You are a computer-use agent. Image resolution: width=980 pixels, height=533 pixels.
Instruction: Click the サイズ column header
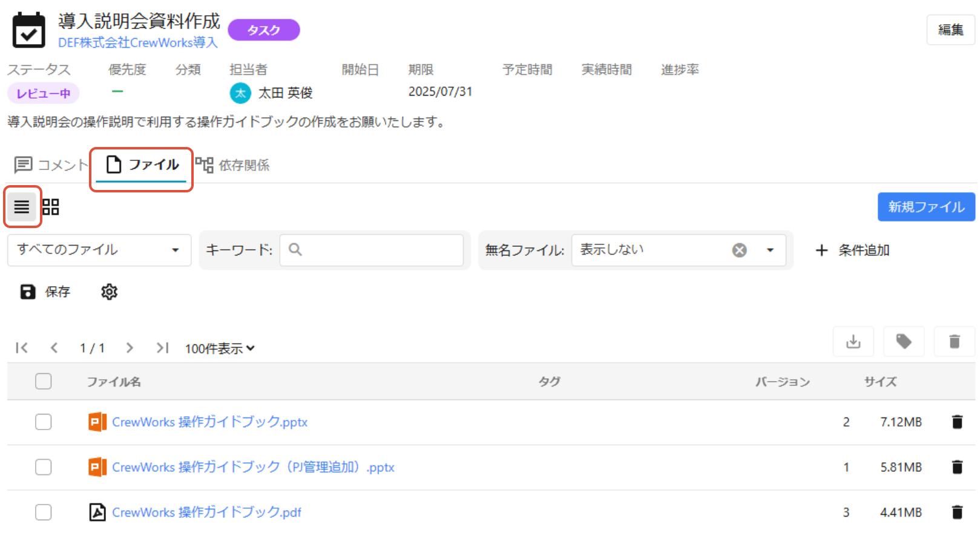pos(881,382)
